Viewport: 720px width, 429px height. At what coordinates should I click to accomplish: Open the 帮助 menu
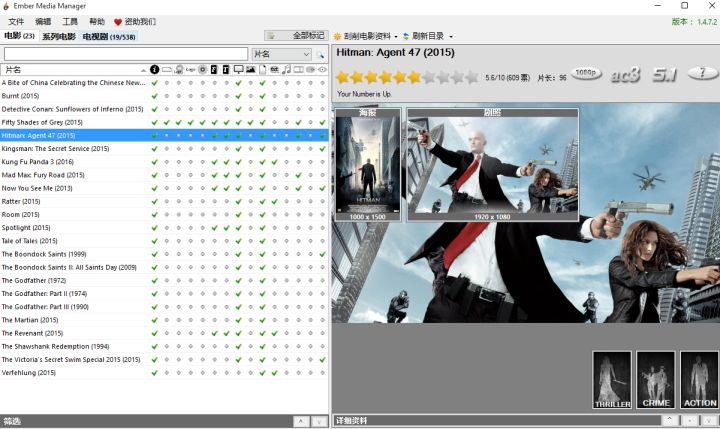(x=97, y=22)
